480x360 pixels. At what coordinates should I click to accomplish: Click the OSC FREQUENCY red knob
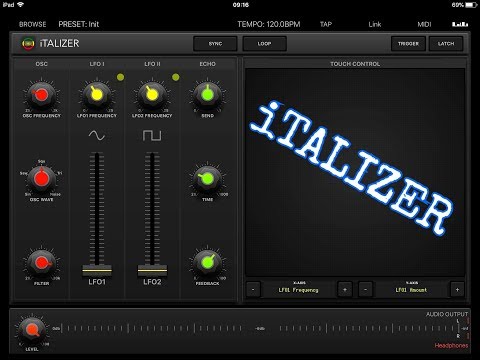[x=41, y=95]
